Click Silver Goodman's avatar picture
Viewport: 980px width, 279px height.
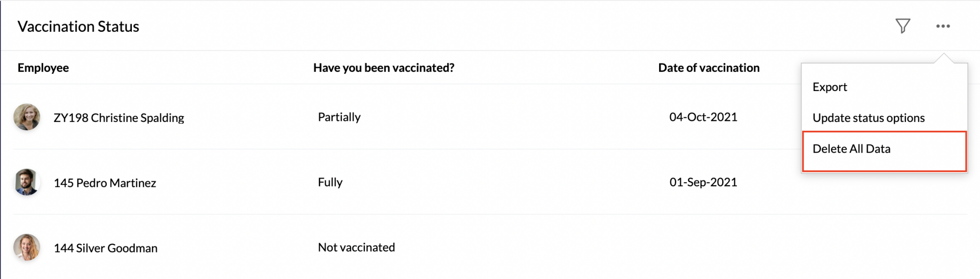(27, 247)
